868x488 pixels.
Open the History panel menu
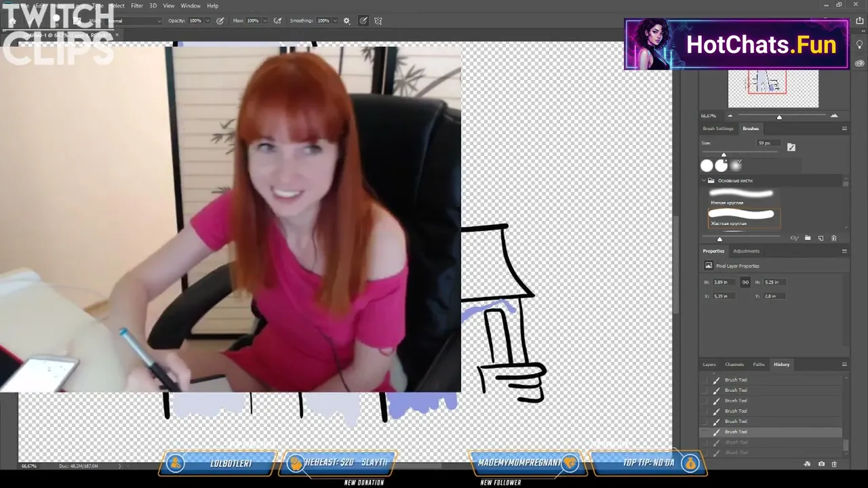tap(844, 365)
